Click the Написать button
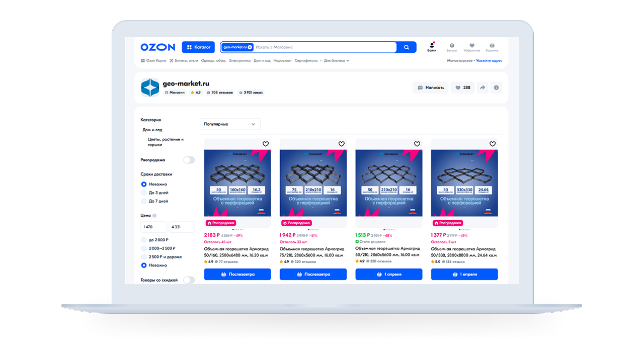The height and width of the screenshot is (362, 644). pos(431,87)
